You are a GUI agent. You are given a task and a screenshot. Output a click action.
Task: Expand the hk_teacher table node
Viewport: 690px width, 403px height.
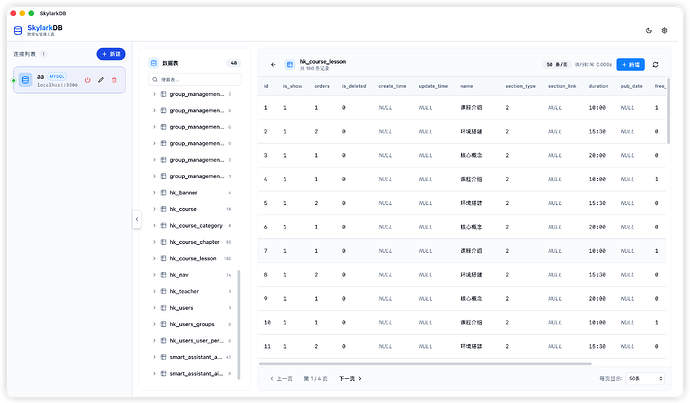[154, 290]
